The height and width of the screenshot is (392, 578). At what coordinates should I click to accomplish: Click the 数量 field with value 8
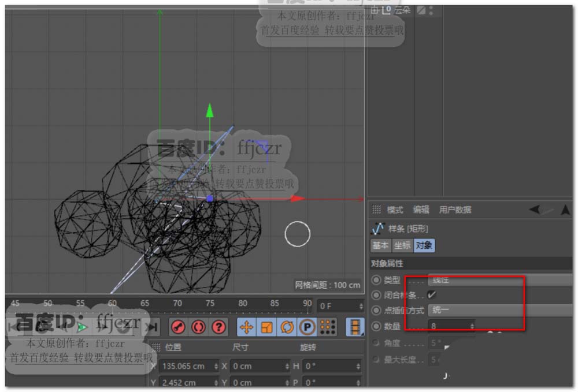pyautogui.click(x=451, y=326)
